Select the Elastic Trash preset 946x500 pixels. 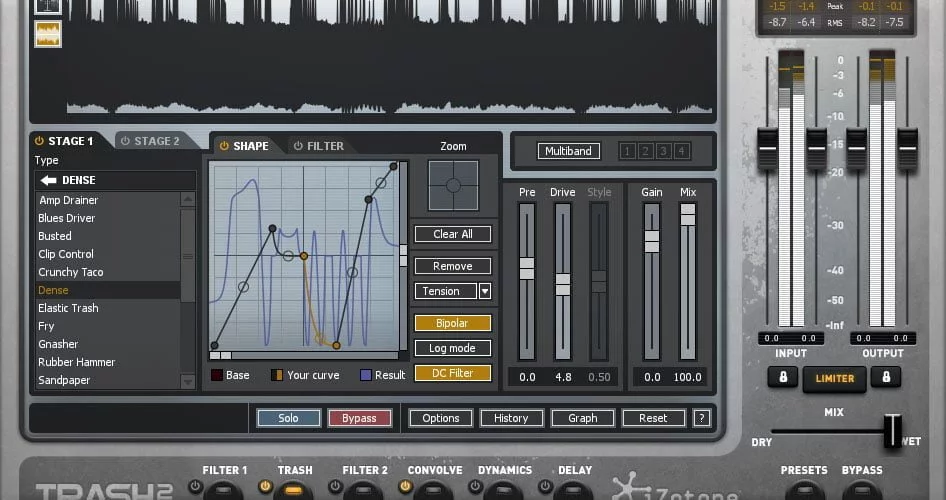[x=107, y=308]
